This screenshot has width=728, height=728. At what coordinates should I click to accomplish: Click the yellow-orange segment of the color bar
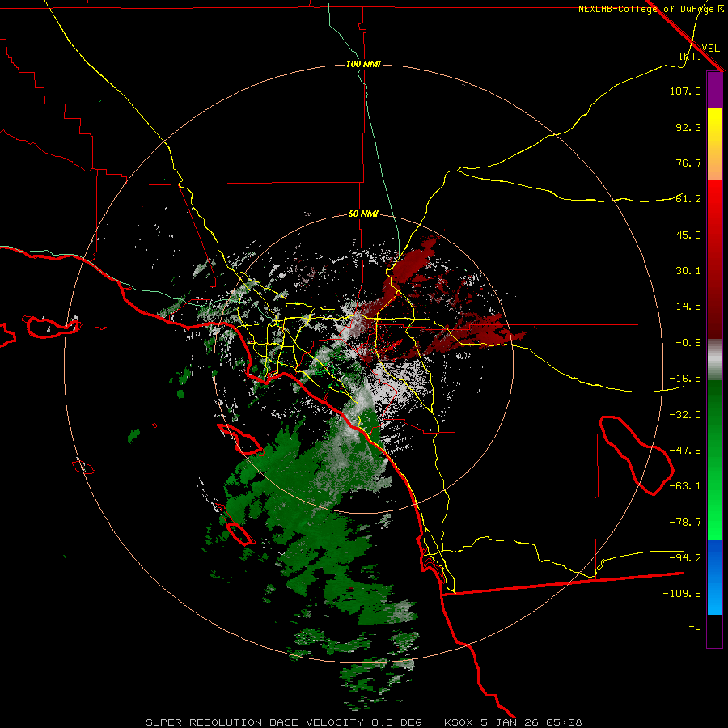(x=714, y=144)
